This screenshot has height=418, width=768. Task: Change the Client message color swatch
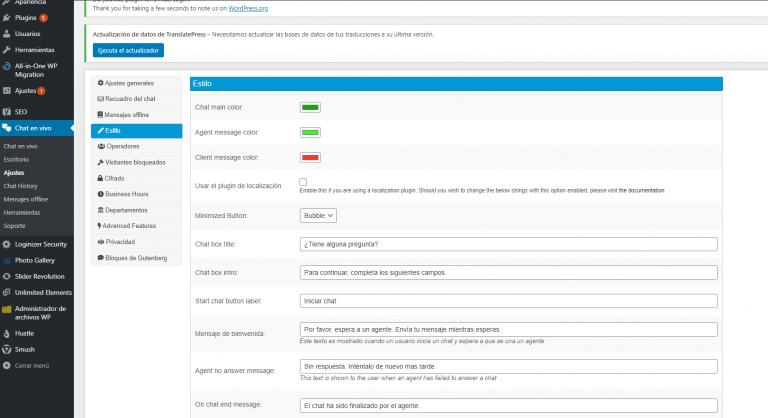coord(310,157)
